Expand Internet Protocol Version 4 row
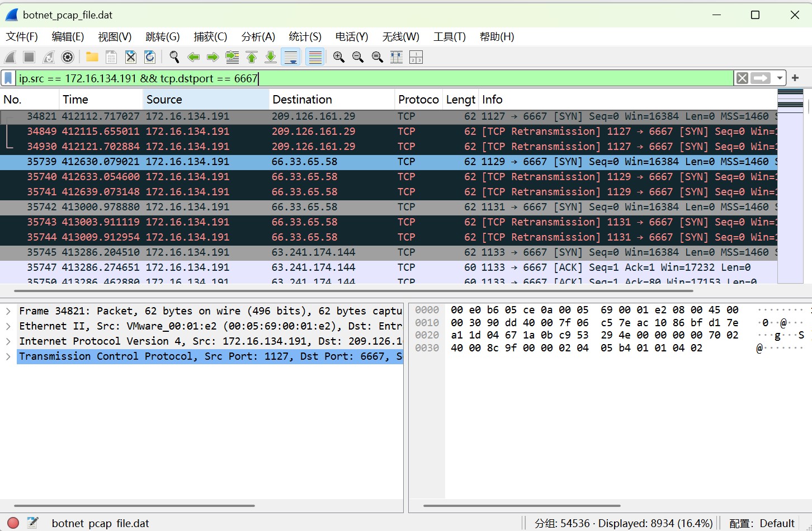 [8, 341]
